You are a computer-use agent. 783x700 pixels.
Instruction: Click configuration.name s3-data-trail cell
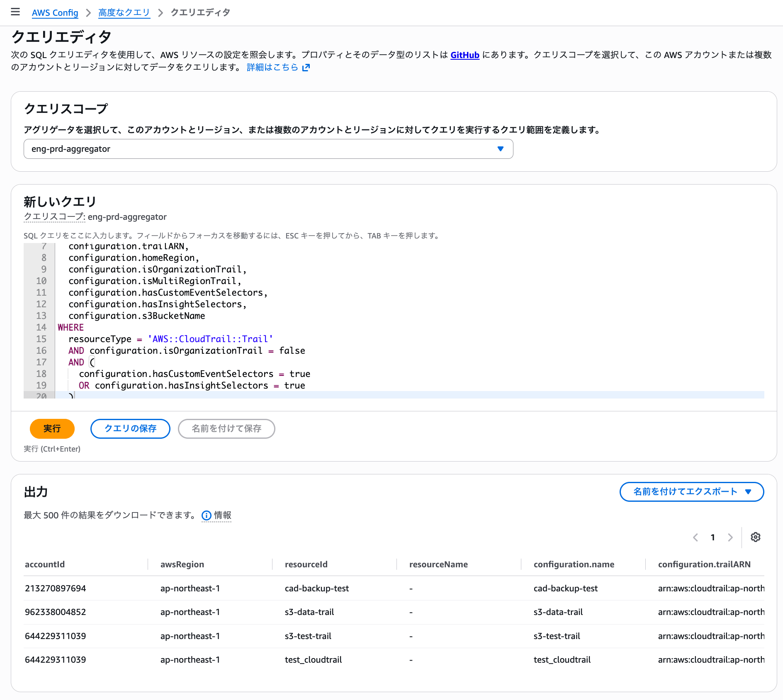coord(558,612)
